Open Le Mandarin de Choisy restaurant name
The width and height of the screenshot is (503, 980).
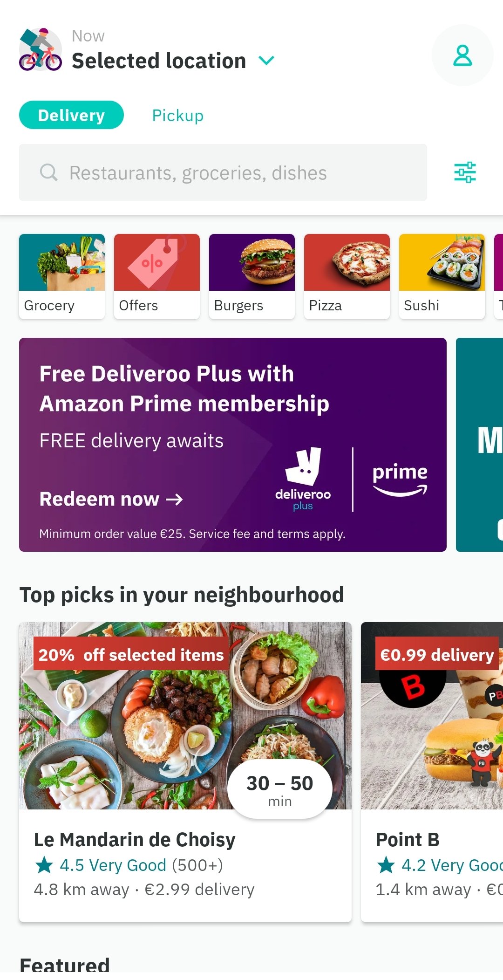pyautogui.click(x=135, y=839)
